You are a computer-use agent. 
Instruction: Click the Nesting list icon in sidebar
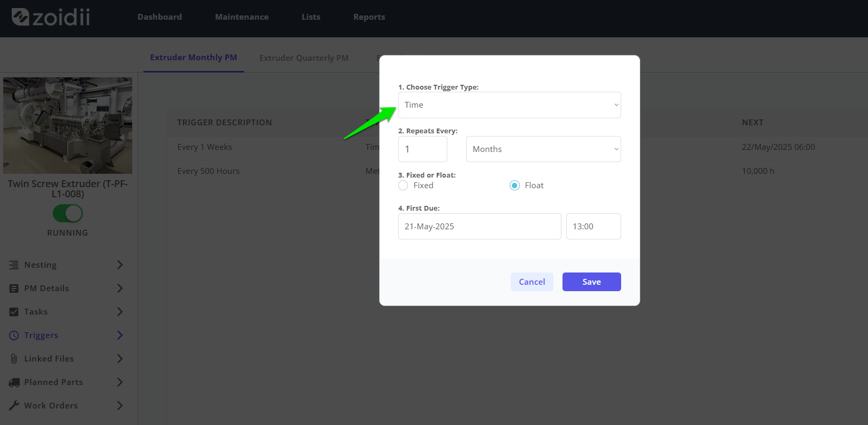click(x=14, y=265)
